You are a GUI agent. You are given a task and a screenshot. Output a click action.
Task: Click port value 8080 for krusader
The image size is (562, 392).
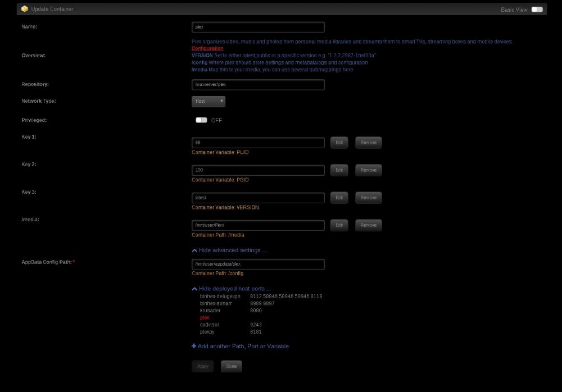click(256, 311)
